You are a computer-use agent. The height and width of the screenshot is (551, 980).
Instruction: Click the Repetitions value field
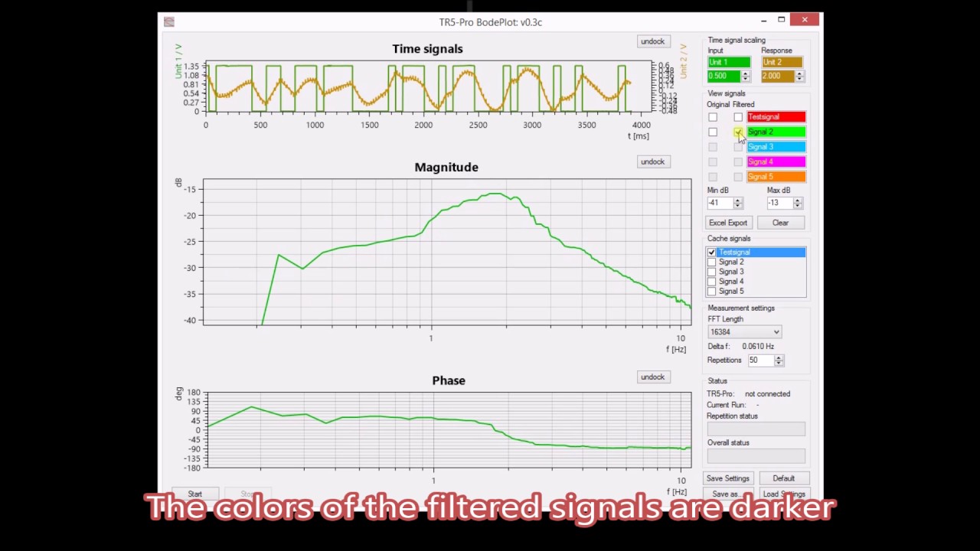[x=761, y=360]
